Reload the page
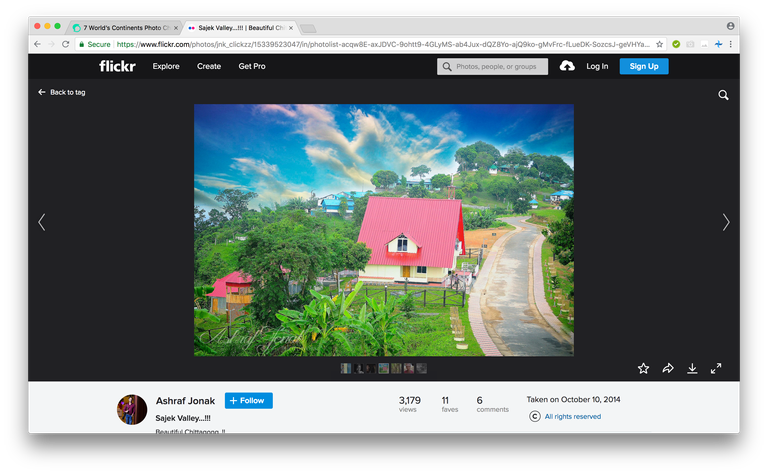The width and height of the screenshot is (768, 474). 66,44
